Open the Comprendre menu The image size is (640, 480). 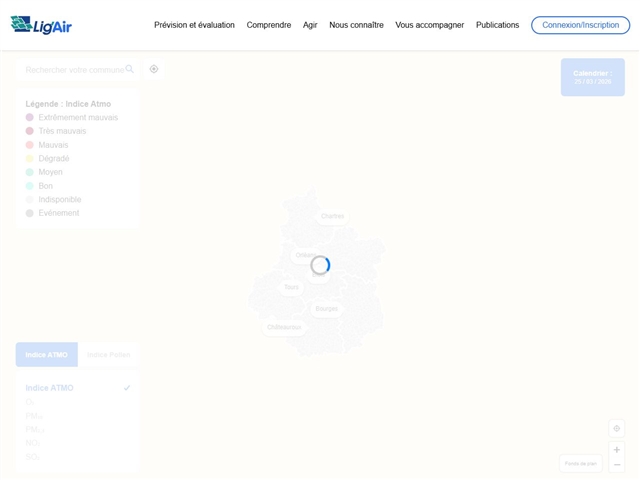tap(269, 25)
